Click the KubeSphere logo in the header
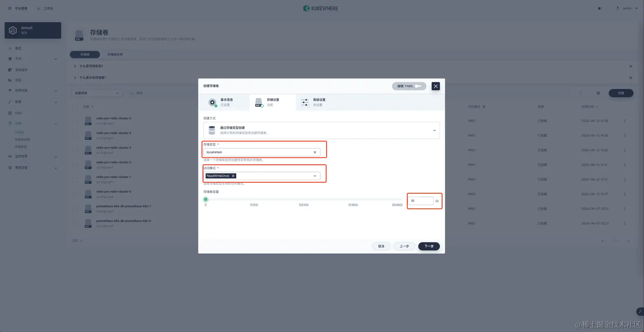 (321, 8)
